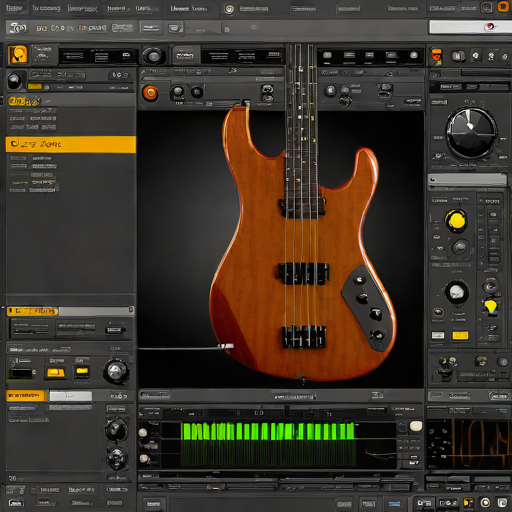This screenshot has width=512, height=512.
Task: Click the glossy black knob at the upper left
Action: pyautogui.click(x=14, y=81)
